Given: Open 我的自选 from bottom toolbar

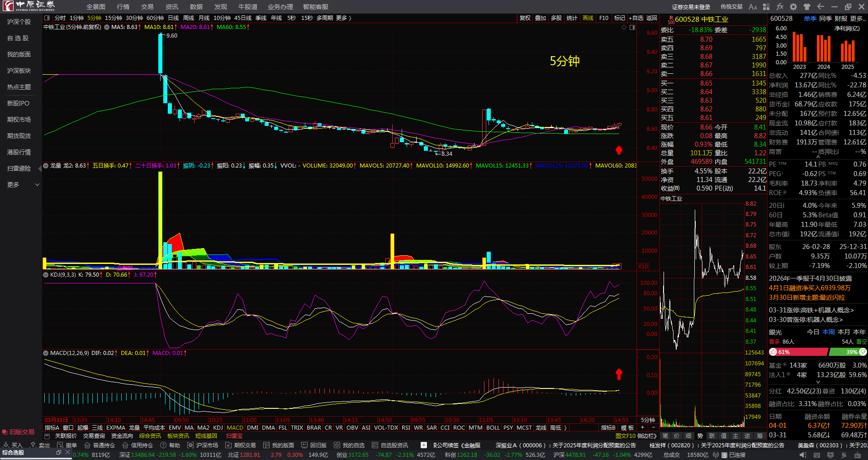Looking at the screenshot, I should (x=349, y=445).
